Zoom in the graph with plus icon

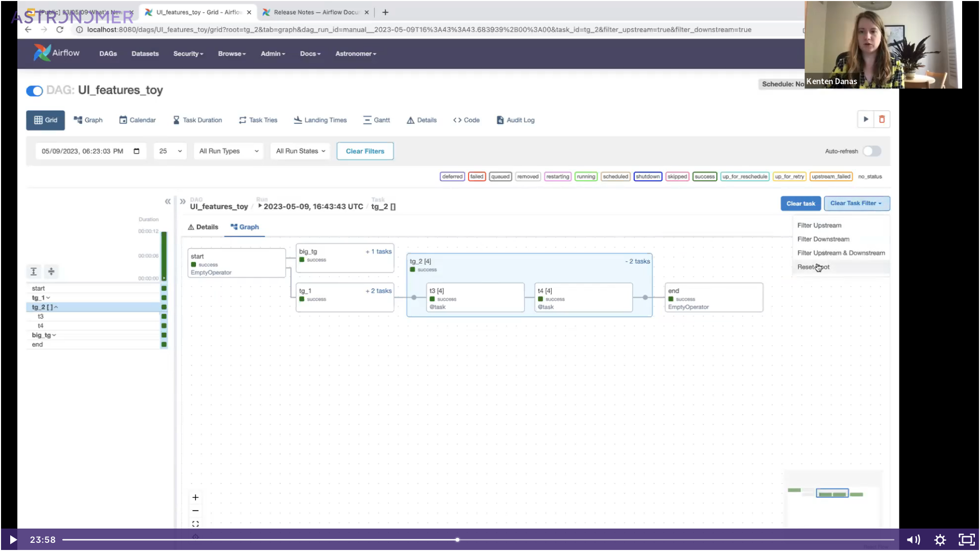coord(195,497)
